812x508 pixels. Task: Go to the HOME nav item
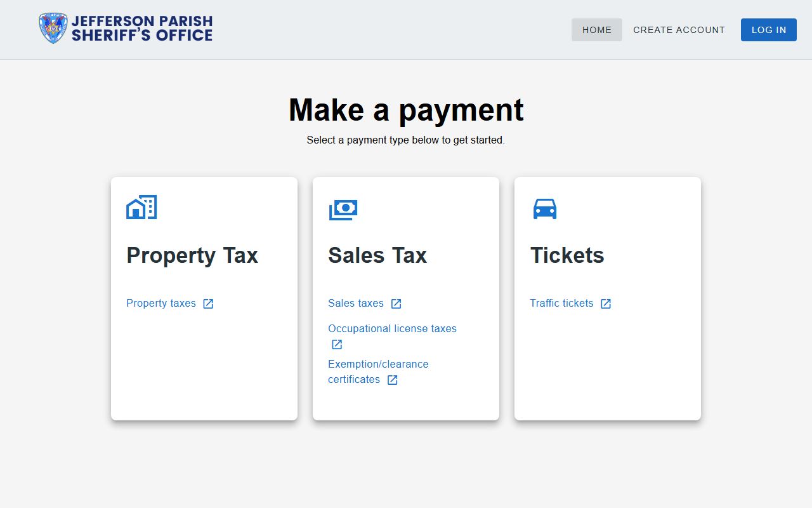point(597,30)
